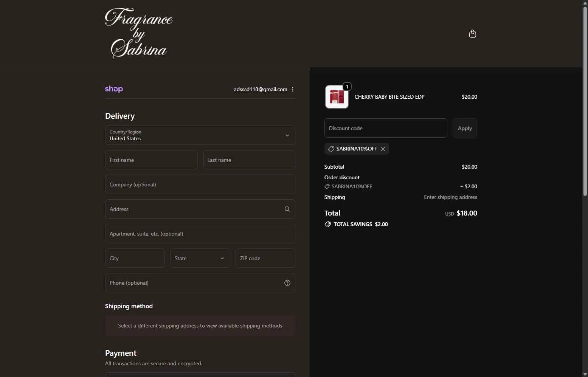Image resolution: width=588 pixels, height=377 pixels.
Task: Click the Cherry Baby product thumbnail
Action: [x=337, y=97]
